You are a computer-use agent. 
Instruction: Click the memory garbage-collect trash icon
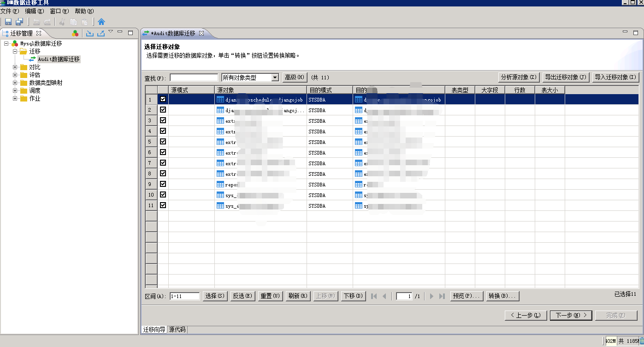[x=641, y=341]
